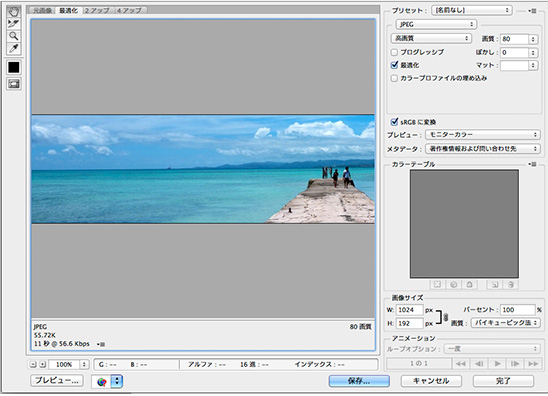548x396 pixels.
Task: Switch to the 2アップ tab
Action: (x=97, y=10)
